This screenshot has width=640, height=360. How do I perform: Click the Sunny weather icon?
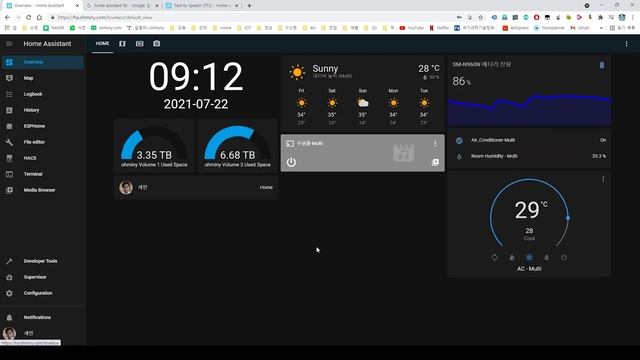coord(297,72)
